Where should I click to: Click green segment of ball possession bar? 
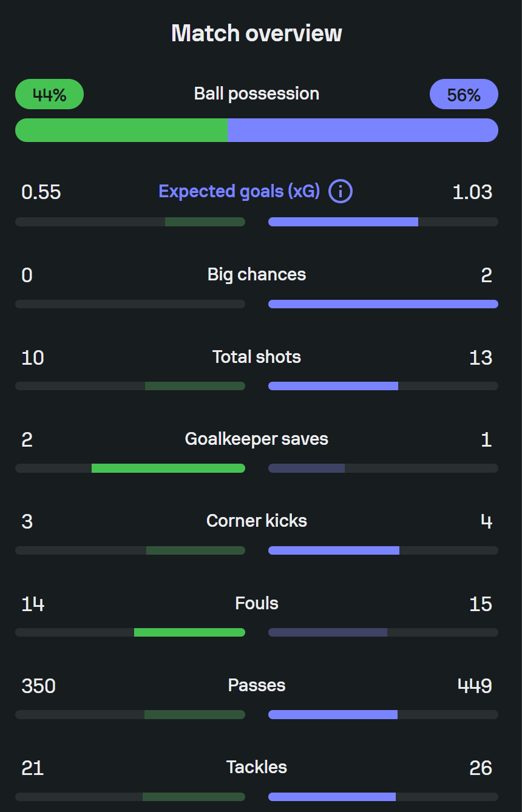[x=121, y=130]
